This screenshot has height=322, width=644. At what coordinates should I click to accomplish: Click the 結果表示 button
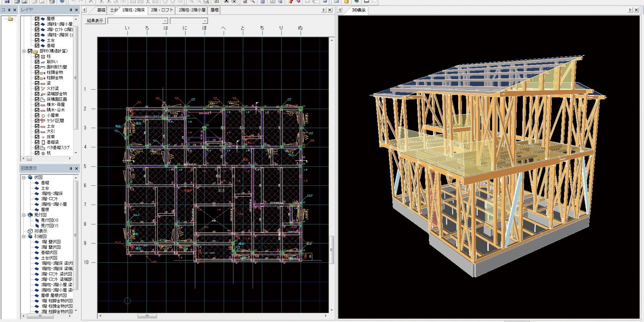coord(95,21)
